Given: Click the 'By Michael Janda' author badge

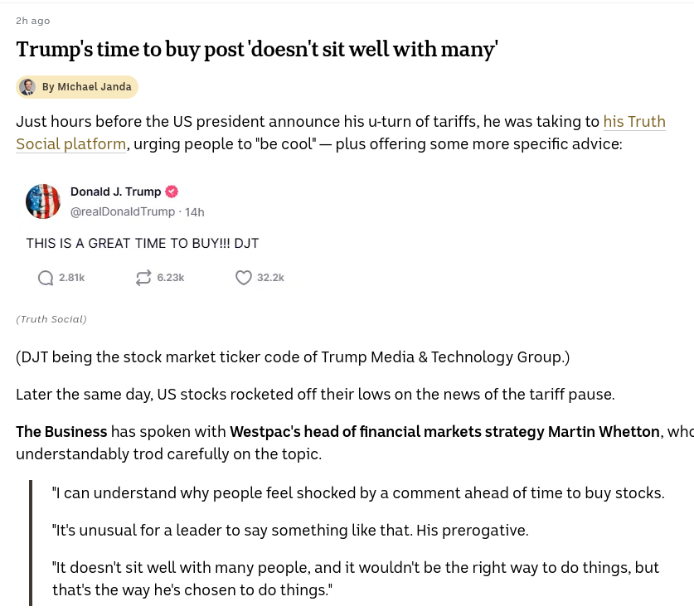Looking at the screenshot, I should click(x=77, y=87).
